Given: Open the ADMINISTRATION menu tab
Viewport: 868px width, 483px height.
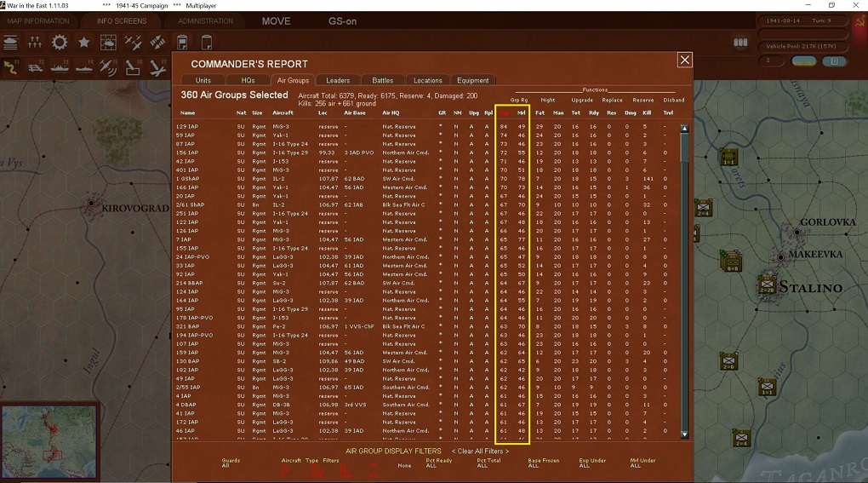Looking at the screenshot, I should (205, 21).
